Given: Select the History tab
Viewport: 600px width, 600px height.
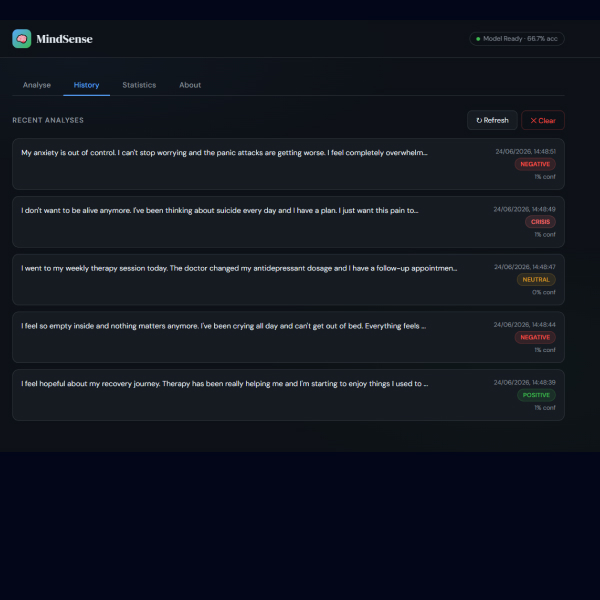Looking at the screenshot, I should 86,85.
